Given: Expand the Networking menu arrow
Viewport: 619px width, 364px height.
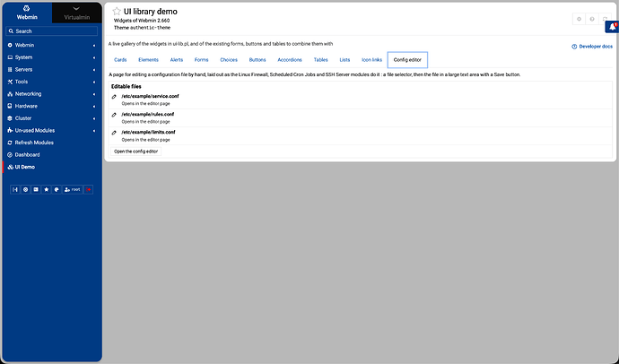Looking at the screenshot, I should tap(94, 94).
